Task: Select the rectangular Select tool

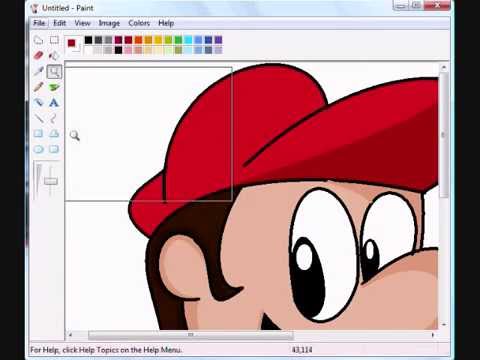Action: coord(54,41)
